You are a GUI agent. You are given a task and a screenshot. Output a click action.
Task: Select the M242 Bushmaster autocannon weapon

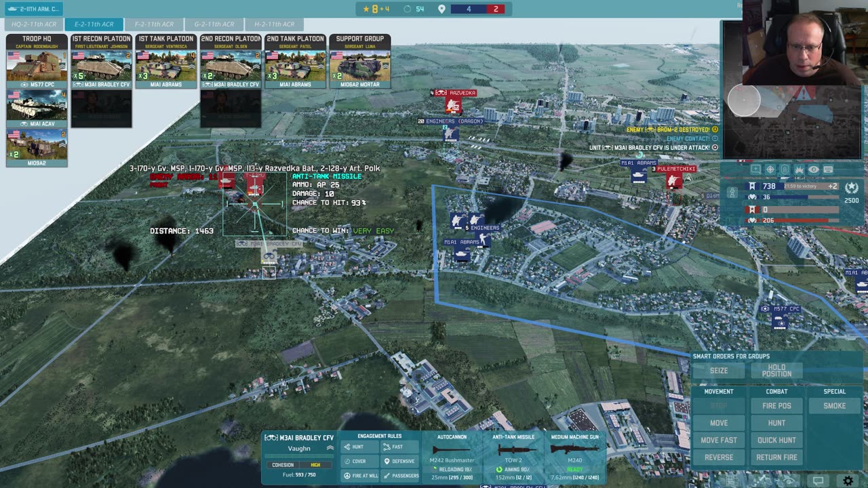452,458
